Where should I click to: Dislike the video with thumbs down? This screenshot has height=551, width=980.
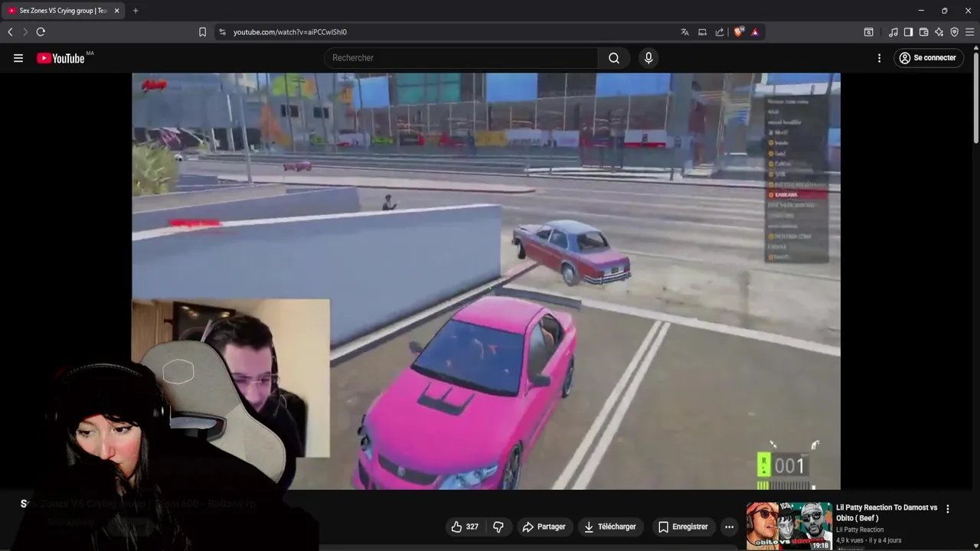coord(498,527)
